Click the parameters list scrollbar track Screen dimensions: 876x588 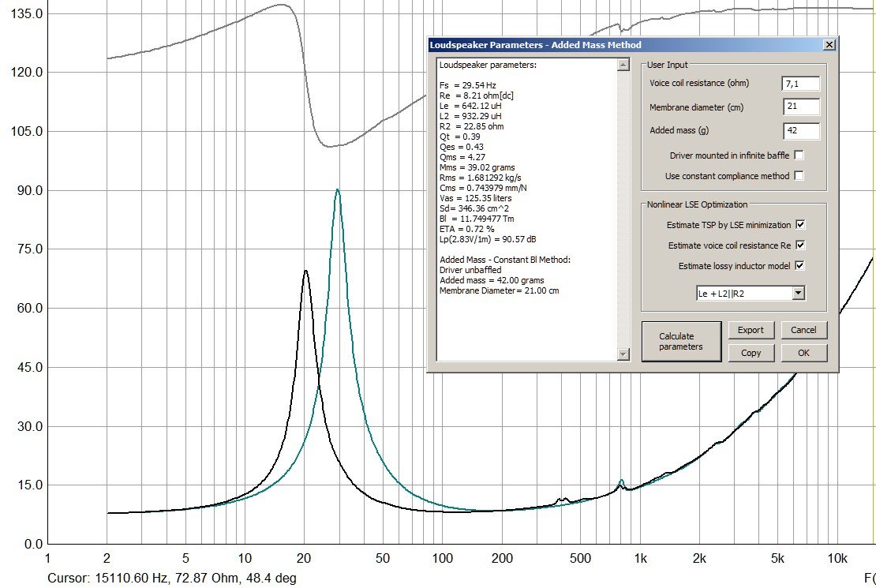[x=623, y=210]
